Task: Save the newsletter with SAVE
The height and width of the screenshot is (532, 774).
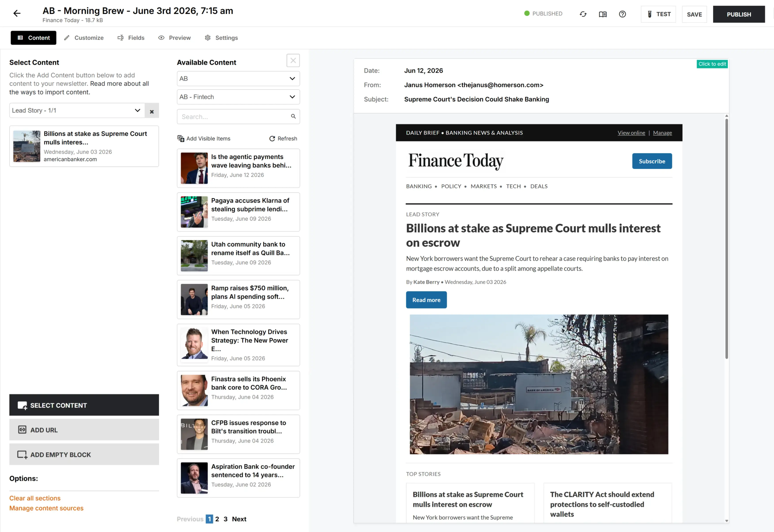Action: 694,14
